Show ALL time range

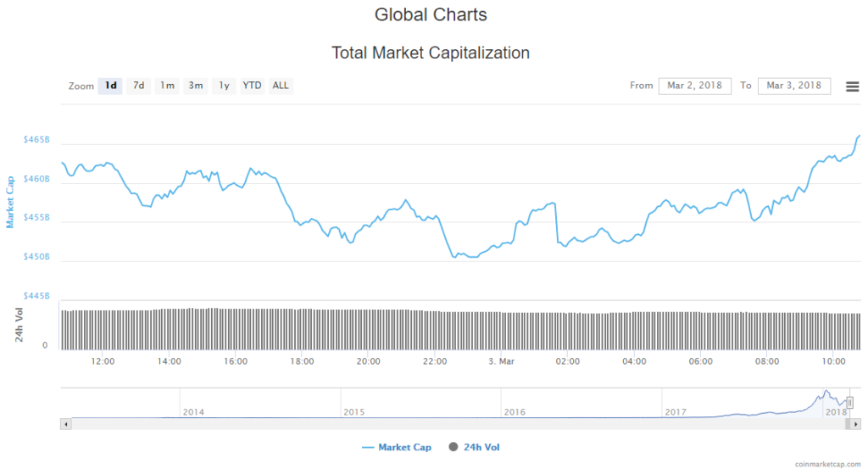[x=281, y=86]
